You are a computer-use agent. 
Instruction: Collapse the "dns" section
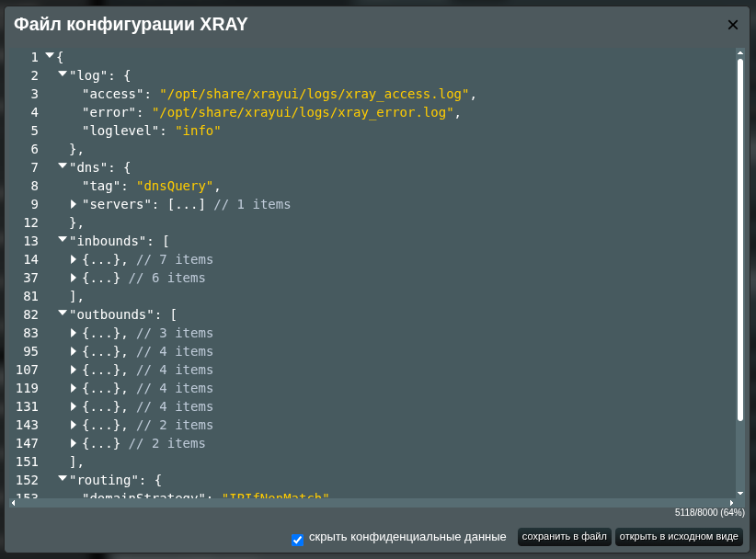pos(63,166)
